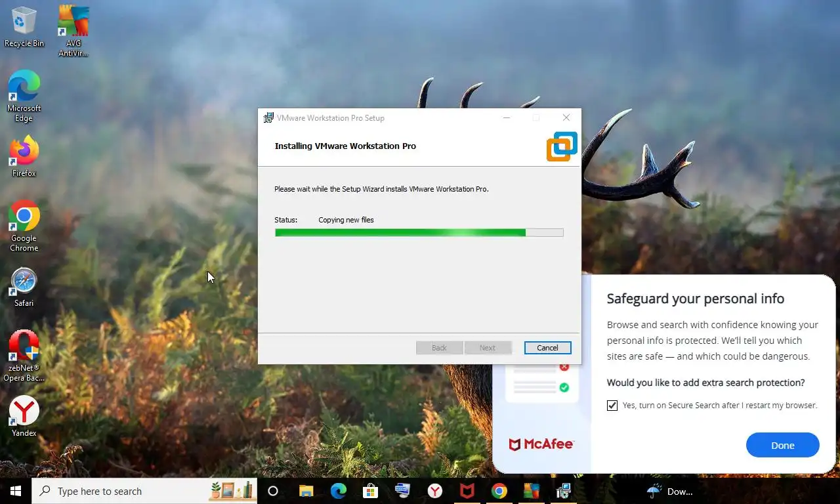Click the Cortana circle in the taskbar
840x504 pixels.
(x=273, y=491)
